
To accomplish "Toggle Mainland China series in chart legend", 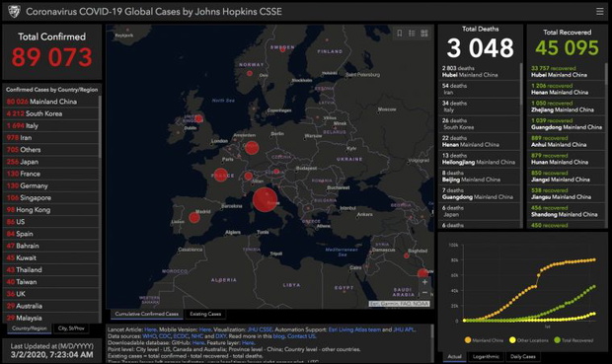I will pos(484,340).
